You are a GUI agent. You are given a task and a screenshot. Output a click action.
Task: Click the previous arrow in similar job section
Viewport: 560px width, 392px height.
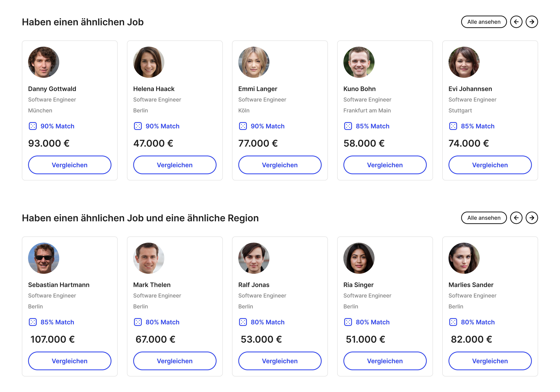tap(516, 22)
